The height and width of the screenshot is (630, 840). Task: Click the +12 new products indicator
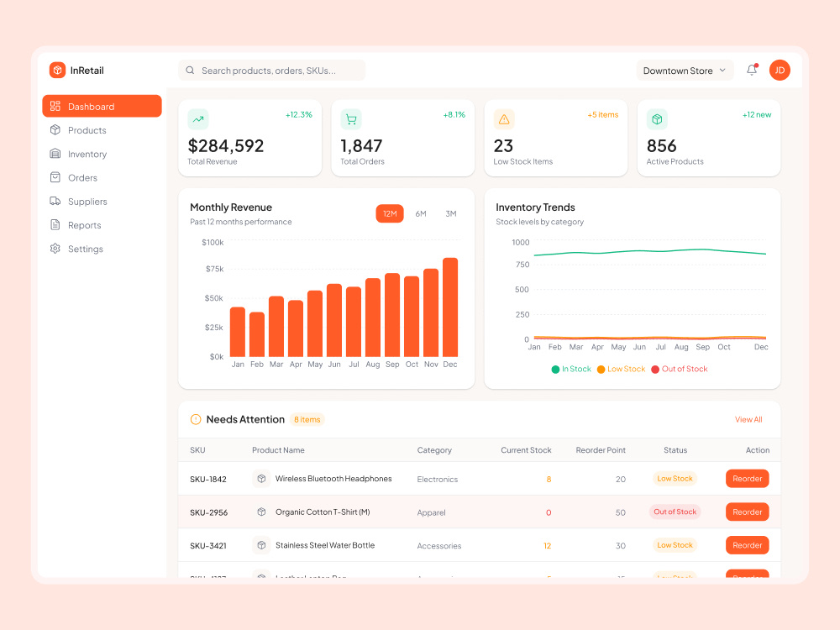[x=757, y=114]
